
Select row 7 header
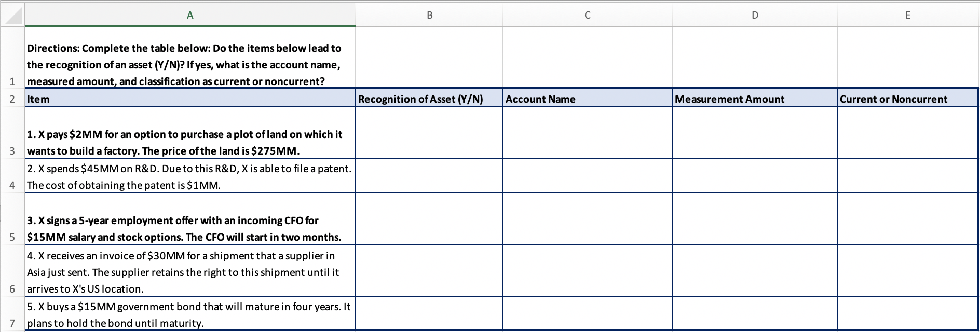[12, 314]
